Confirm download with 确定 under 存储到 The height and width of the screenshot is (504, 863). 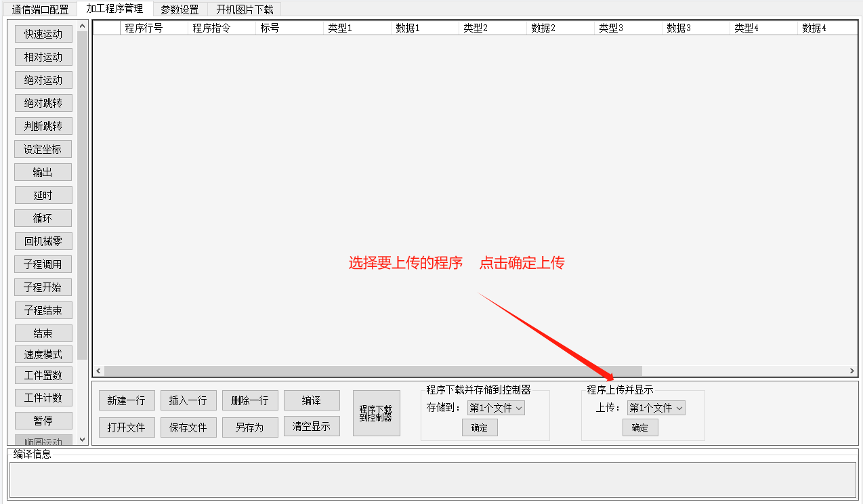coord(480,427)
